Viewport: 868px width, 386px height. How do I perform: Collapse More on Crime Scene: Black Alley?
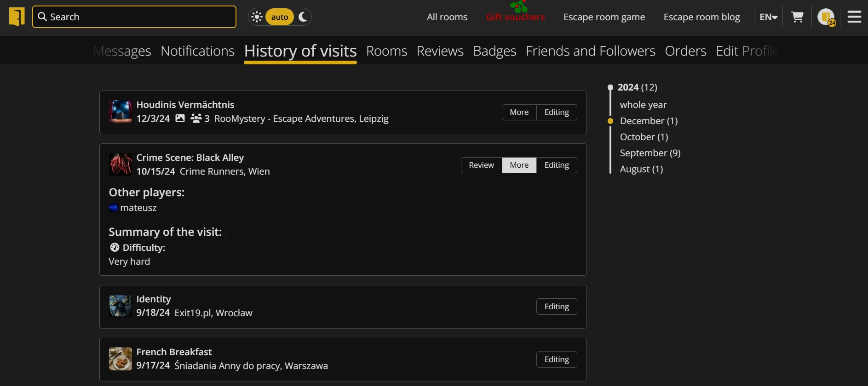tap(519, 165)
